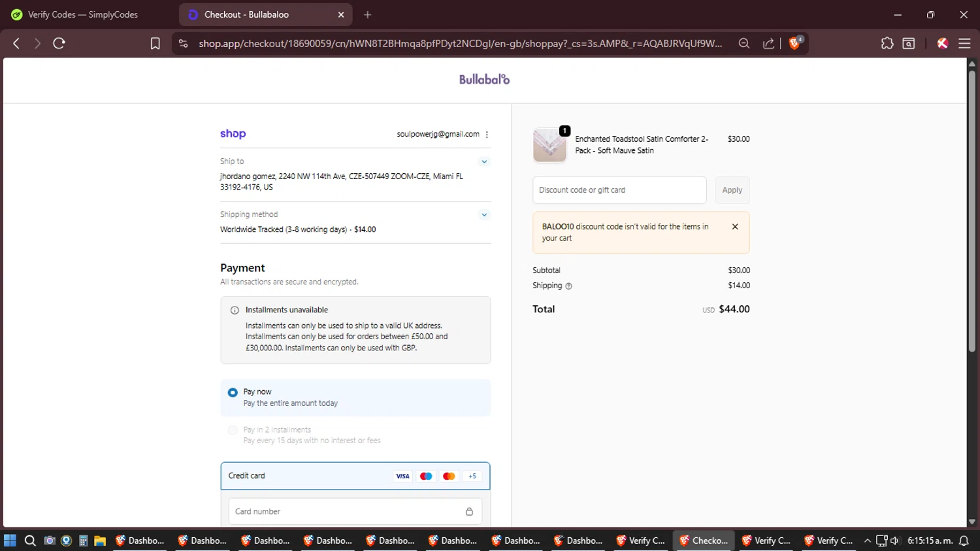The image size is (980, 551).
Task: Click the zoom magnifier icon in address bar
Action: [x=744, y=43]
